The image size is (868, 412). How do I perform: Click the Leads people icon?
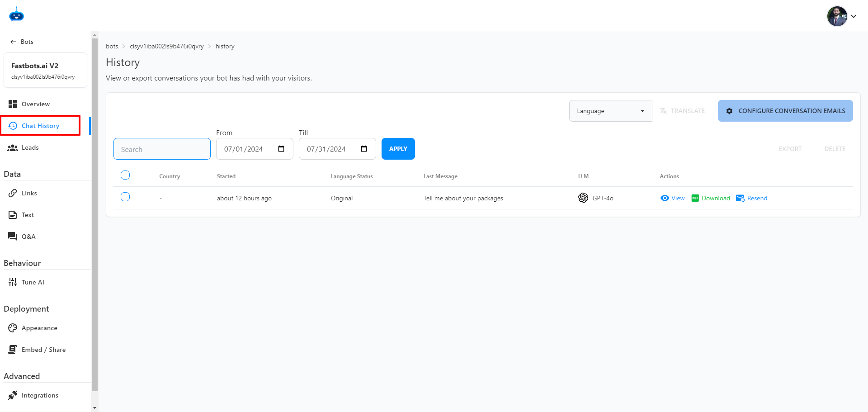[13, 147]
